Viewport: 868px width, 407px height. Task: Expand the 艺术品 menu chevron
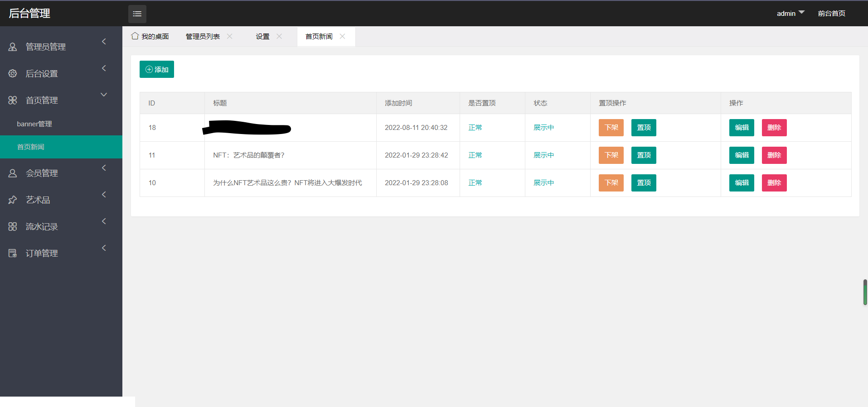[x=104, y=194]
